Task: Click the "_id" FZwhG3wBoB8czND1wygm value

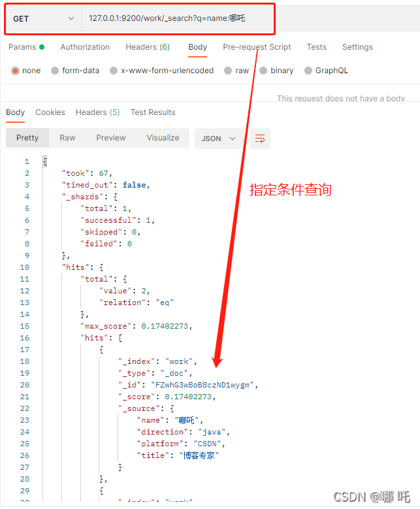Action: pos(202,385)
